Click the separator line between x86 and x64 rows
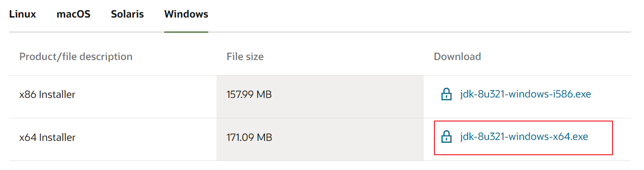The image size is (644, 170). point(320,118)
